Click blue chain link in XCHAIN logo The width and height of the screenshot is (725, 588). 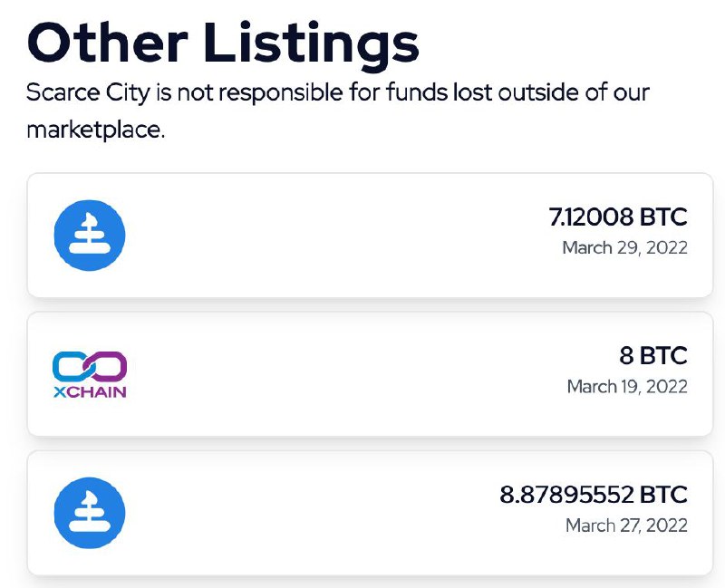[x=73, y=366]
